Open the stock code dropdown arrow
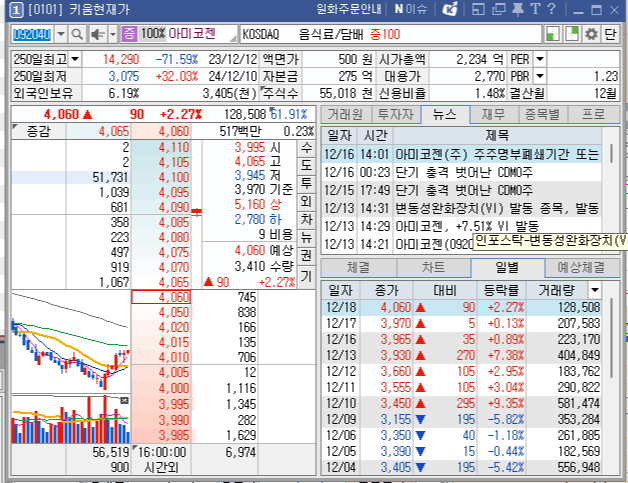This screenshot has height=483, width=628. coord(60,34)
